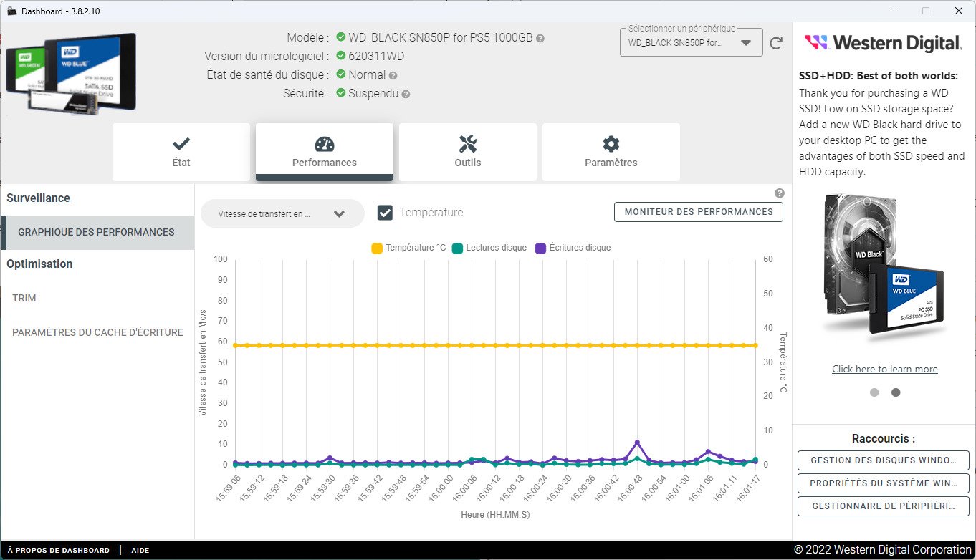This screenshot has width=976, height=560.
Task: Click the write speed peak at 16:00:48
Action: [637, 443]
